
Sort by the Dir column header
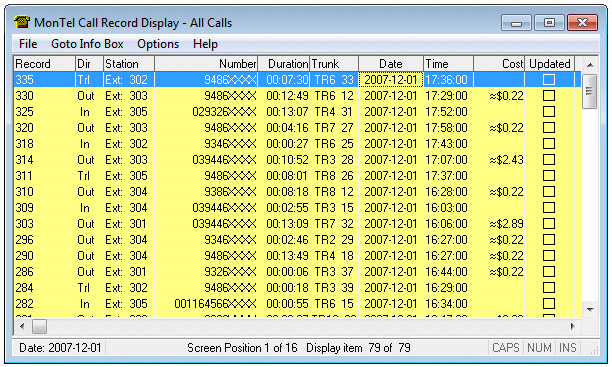pyautogui.click(x=89, y=64)
